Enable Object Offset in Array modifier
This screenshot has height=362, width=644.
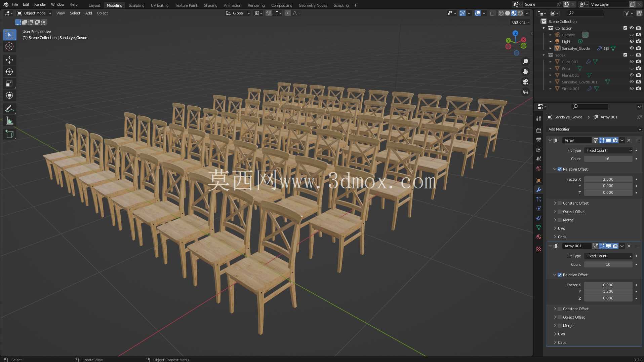(560, 212)
